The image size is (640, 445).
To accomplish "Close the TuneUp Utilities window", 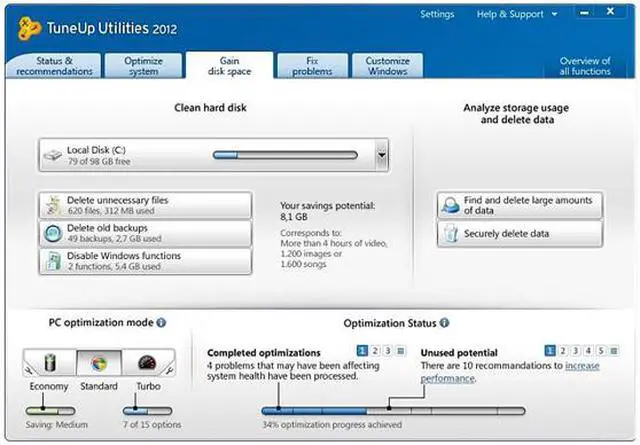I will coord(610,12).
